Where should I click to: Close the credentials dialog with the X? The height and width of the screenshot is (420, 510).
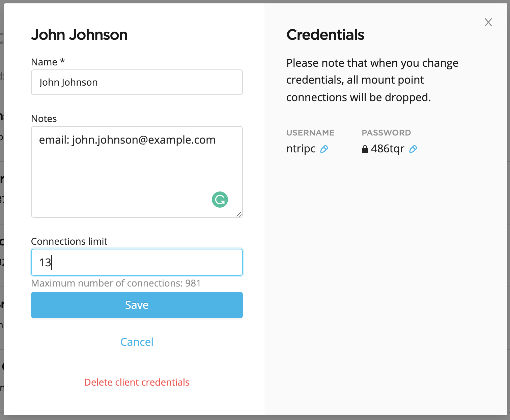(x=488, y=22)
